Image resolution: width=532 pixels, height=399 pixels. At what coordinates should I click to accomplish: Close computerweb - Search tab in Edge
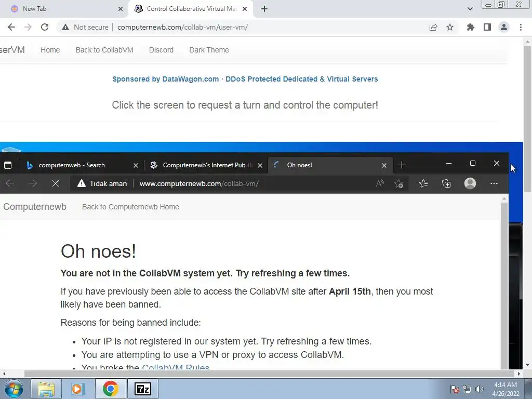coord(136,165)
